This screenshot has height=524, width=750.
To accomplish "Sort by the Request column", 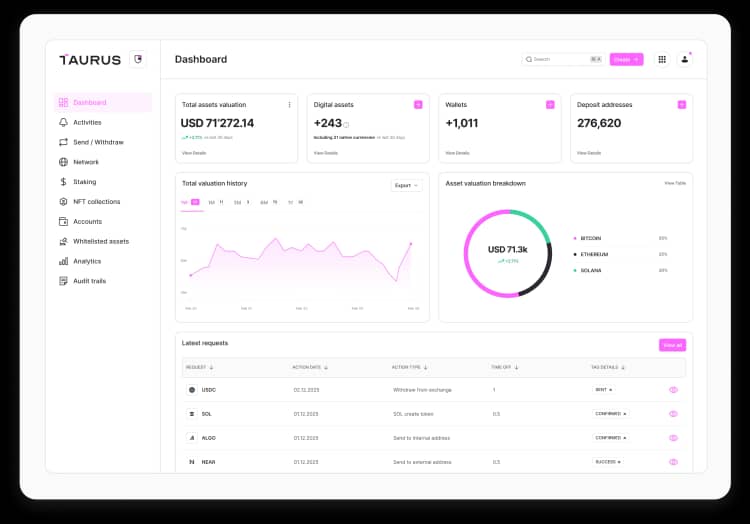I will pyautogui.click(x=199, y=367).
